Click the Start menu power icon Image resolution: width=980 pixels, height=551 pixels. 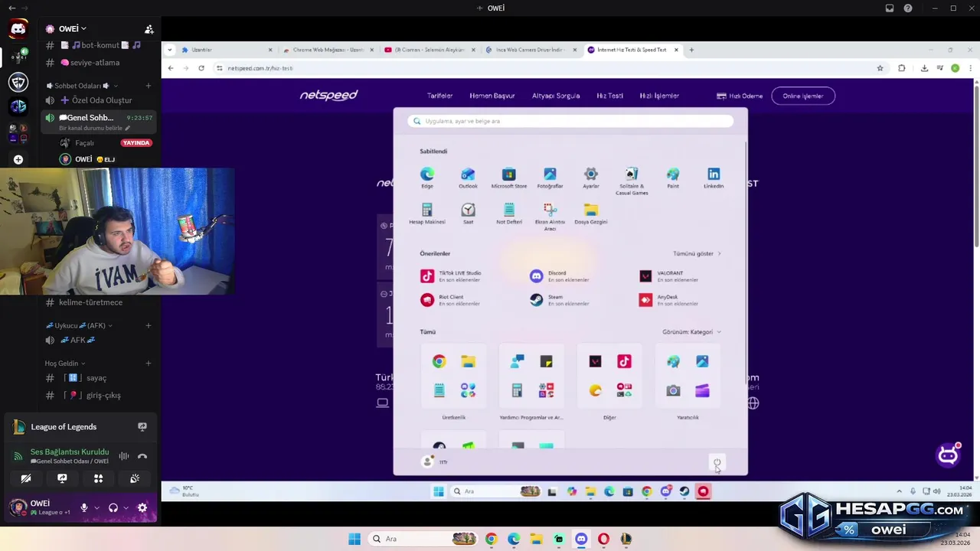717,462
